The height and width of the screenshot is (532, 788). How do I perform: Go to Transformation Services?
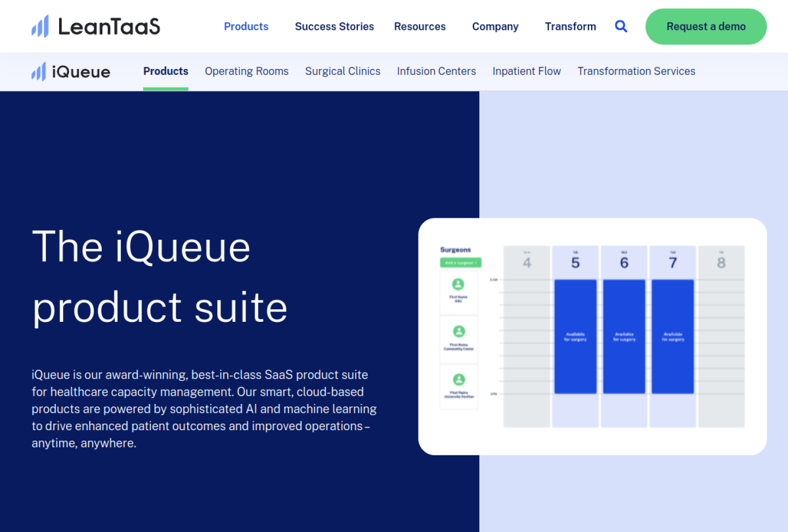tap(636, 71)
